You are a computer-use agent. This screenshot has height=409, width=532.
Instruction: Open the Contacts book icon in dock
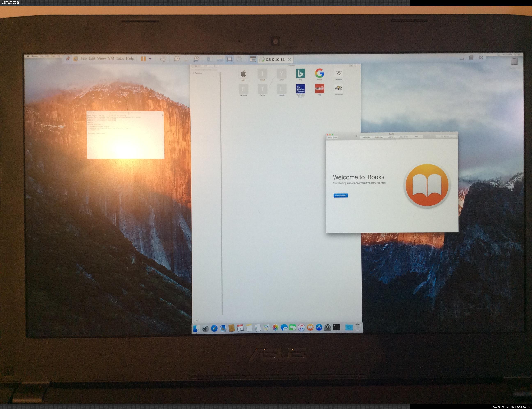[232, 328]
